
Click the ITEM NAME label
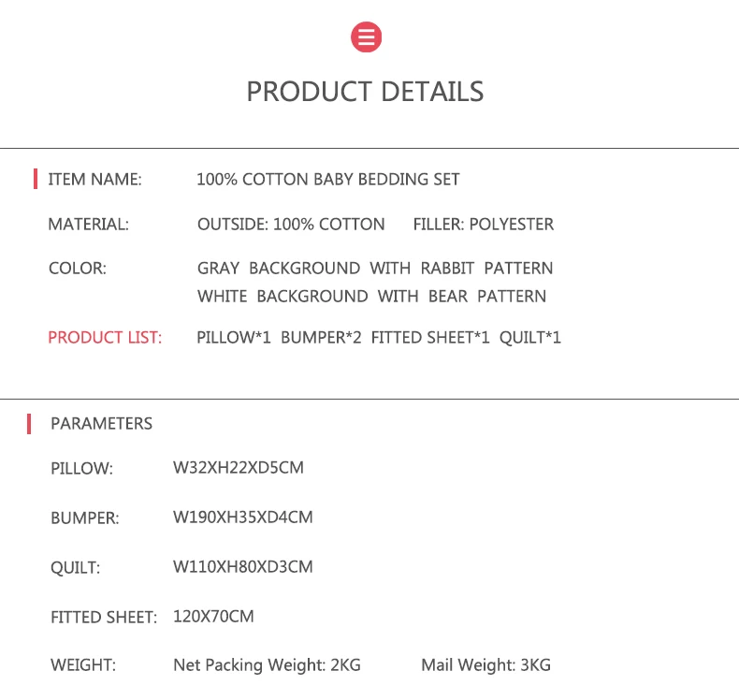pyautogui.click(x=94, y=179)
